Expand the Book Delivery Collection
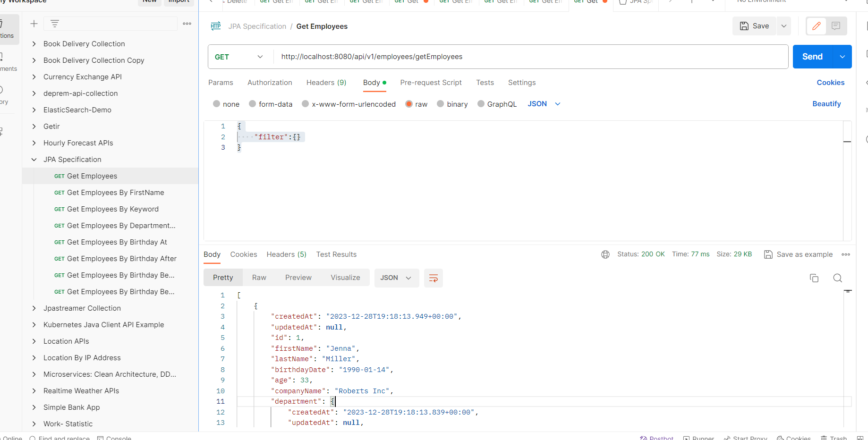 pos(34,44)
